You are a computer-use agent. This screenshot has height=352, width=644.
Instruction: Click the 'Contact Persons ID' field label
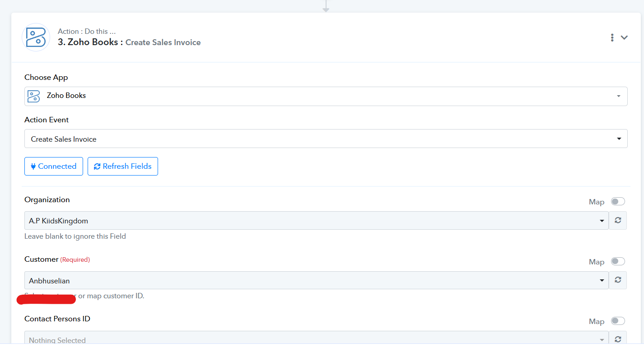click(x=57, y=319)
